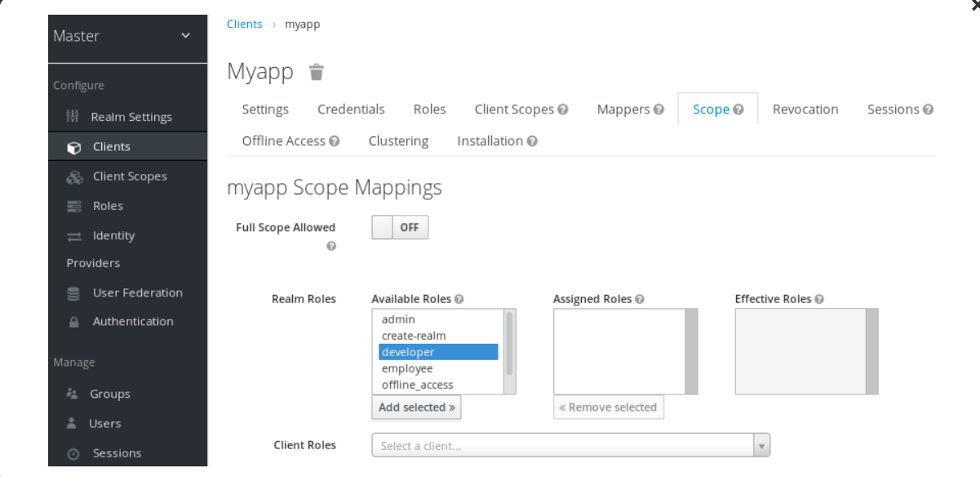Click the Remove selected button

[x=608, y=407]
